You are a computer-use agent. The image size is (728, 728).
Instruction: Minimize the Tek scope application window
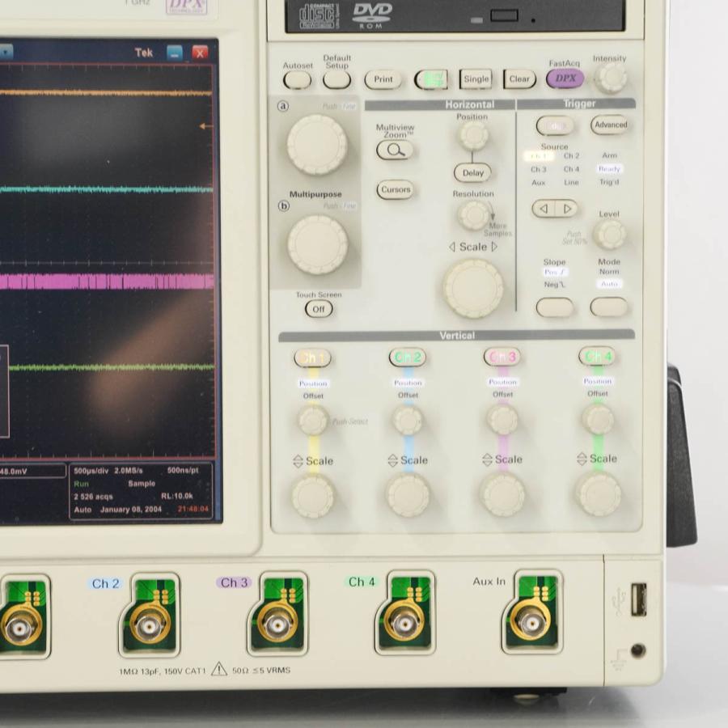175,53
